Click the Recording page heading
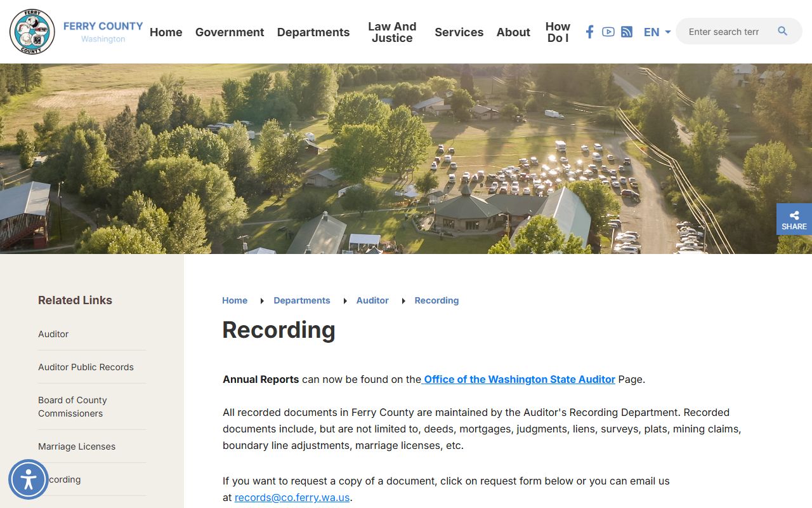The width and height of the screenshot is (812, 508). pyautogui.click(x=278, y=330)
